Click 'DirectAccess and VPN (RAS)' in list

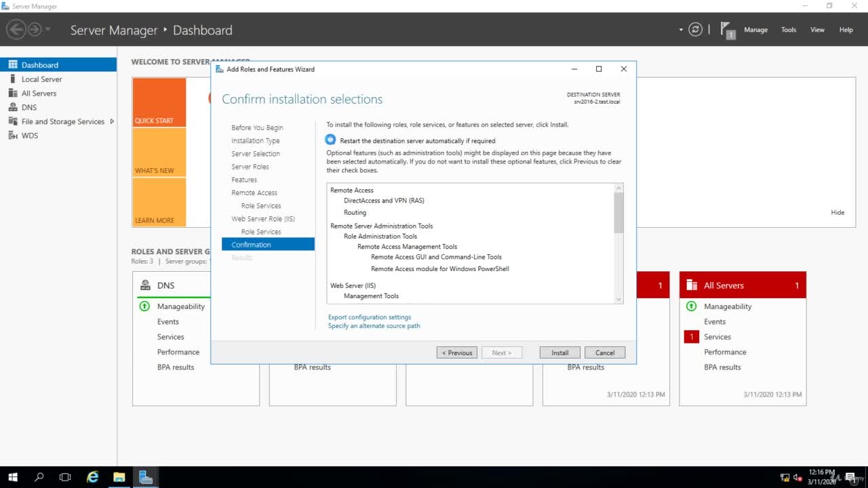point(384,201)
